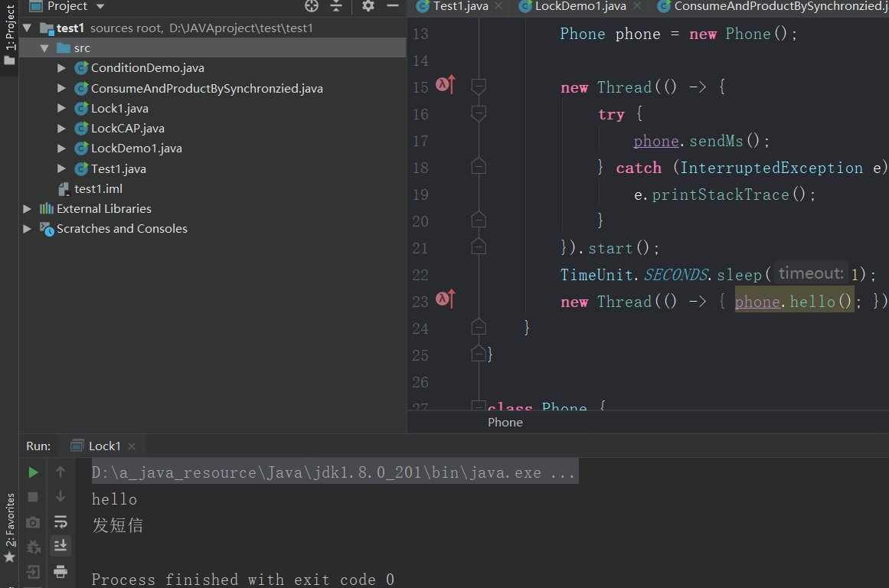
Task: Click fold end marker at line 21
Action: (479, 246)
